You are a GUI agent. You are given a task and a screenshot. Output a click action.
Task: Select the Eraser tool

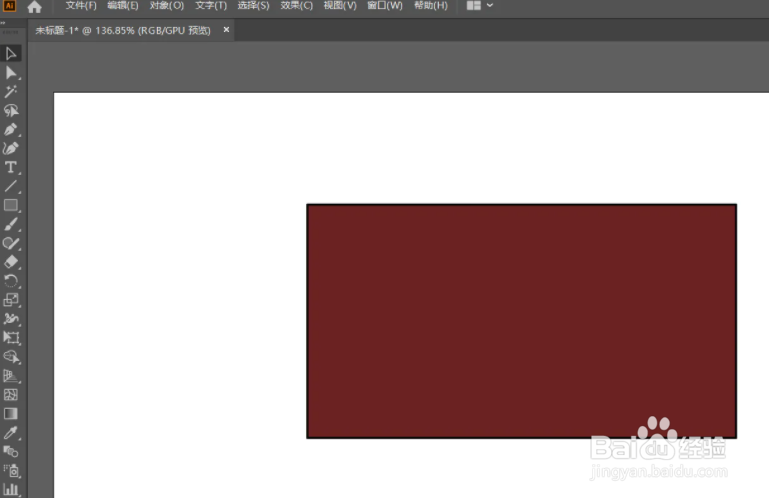(11, 262)
